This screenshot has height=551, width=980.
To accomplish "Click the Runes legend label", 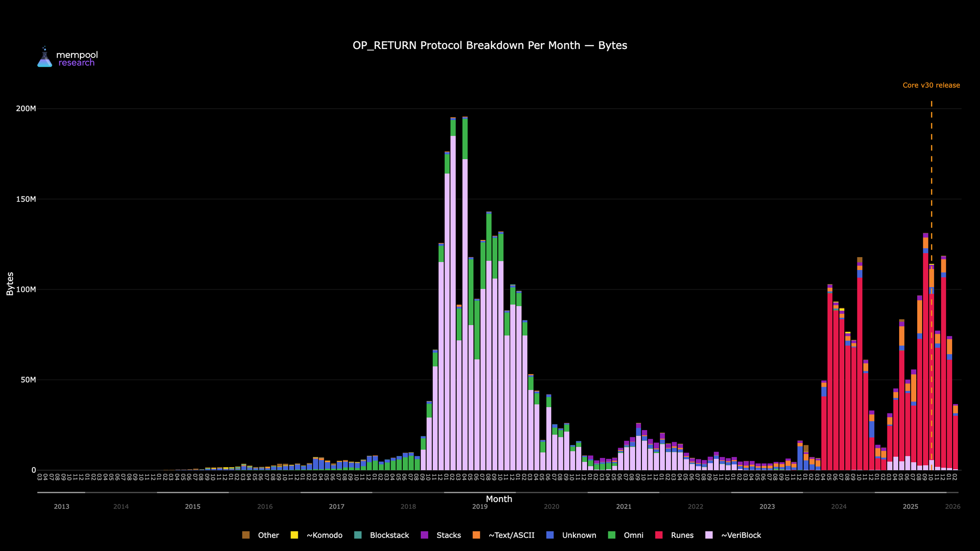I will (x=682, y=535).
